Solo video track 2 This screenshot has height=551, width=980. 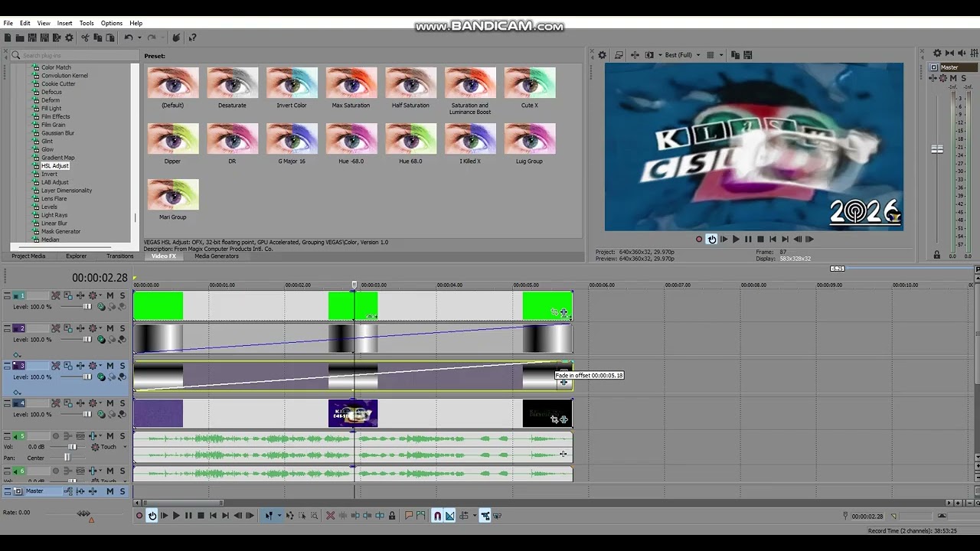click(x=122, y=328)
